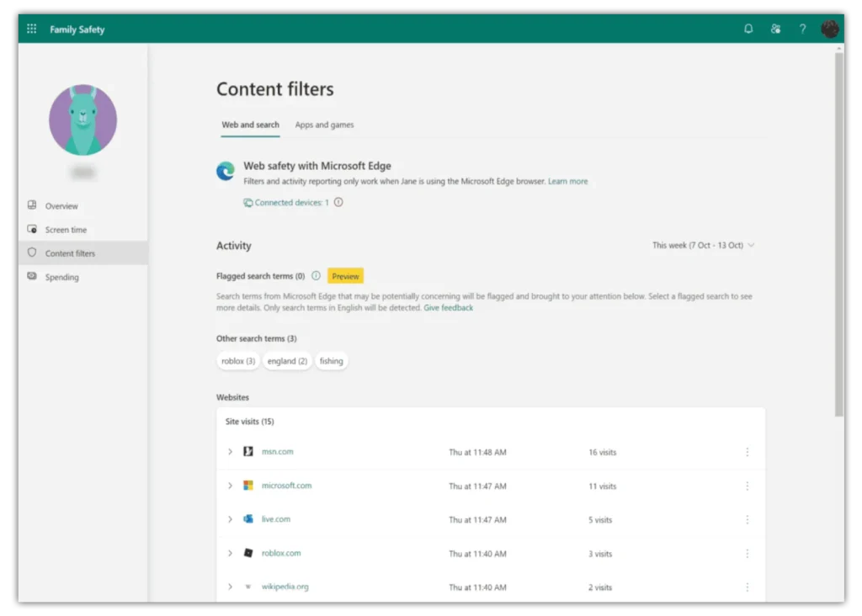This screenshot has width=862, height=616.
Task: Select the roblox (3) search term chip
Action: point(238,361)
